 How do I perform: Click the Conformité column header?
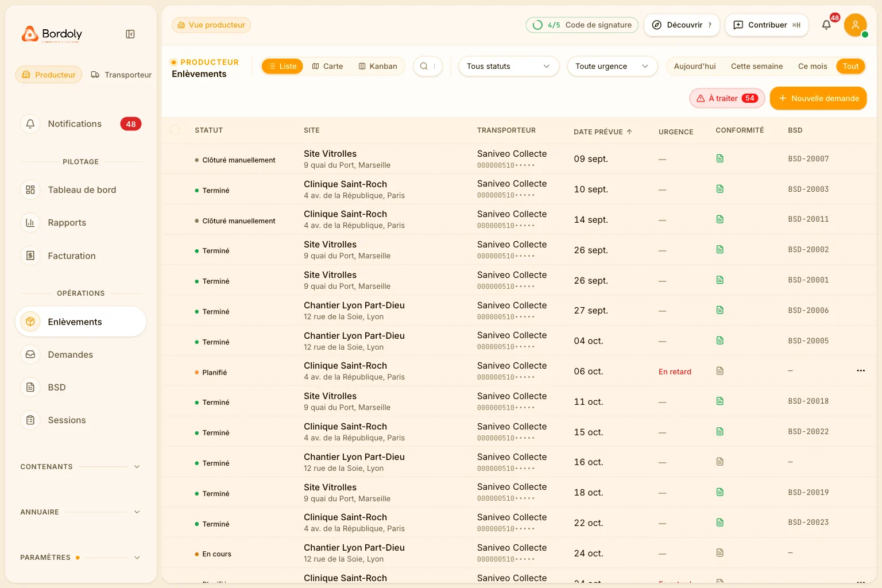740,130
